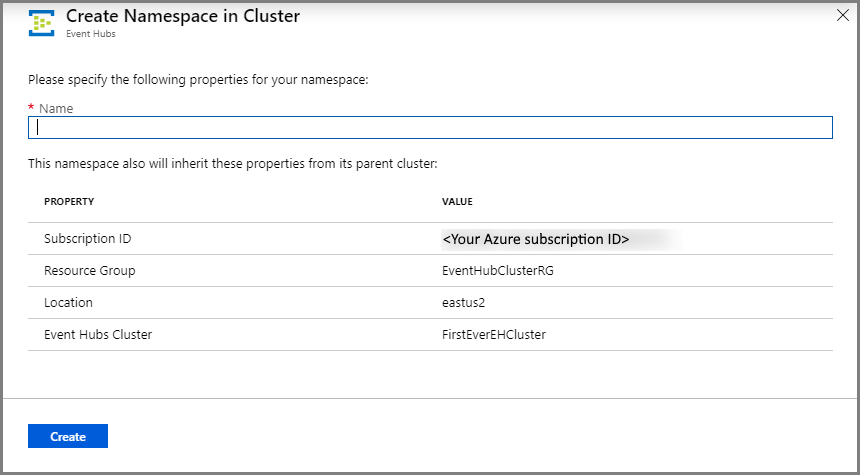Click the red required asterisk beside Name

click(x=31, y=107)
